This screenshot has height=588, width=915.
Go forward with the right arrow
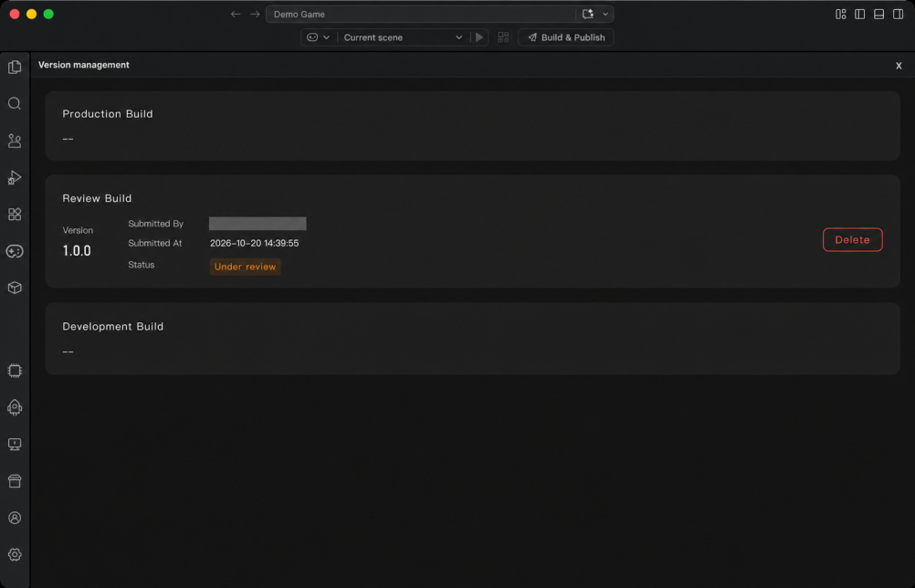(255, 14)
